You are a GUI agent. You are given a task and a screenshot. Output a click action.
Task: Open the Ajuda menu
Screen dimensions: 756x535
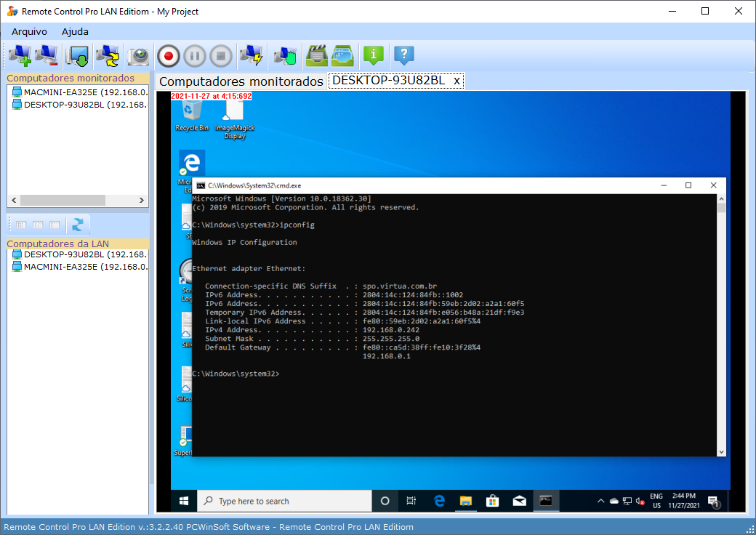[x=75, y=31]
